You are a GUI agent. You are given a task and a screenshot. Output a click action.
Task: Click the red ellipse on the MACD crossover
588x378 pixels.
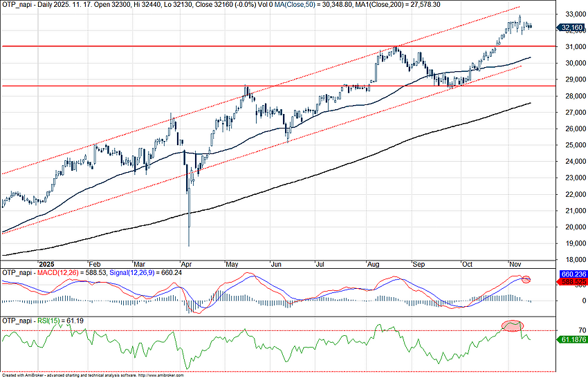(528, 279)
